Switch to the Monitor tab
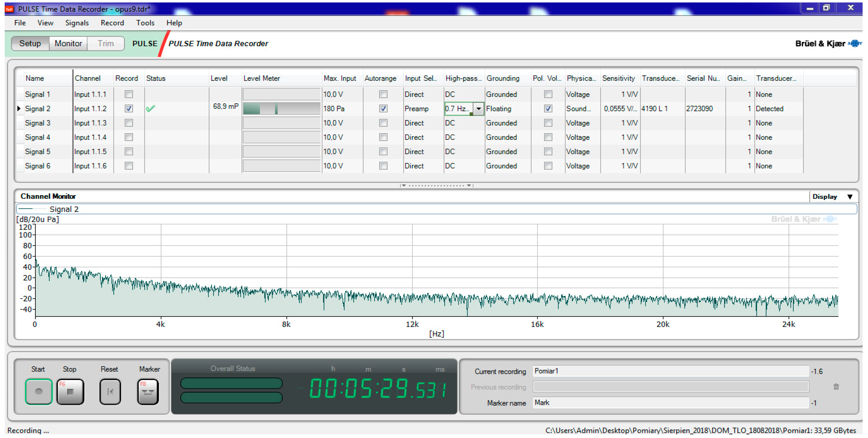Screen dimensions: 868x438 tap(68, 43)
